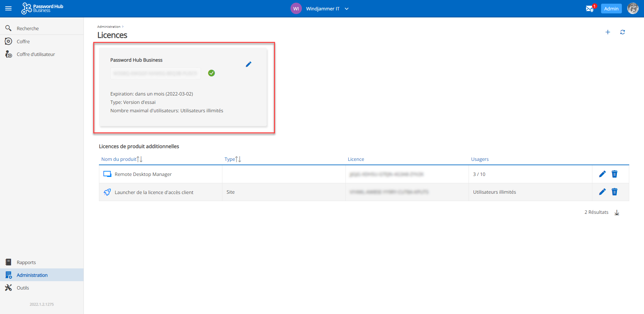Screen dimensions: 644x314
Task: Go to Coffre in the sidebar
Action: pyautogui.click(x=23, y=42)
